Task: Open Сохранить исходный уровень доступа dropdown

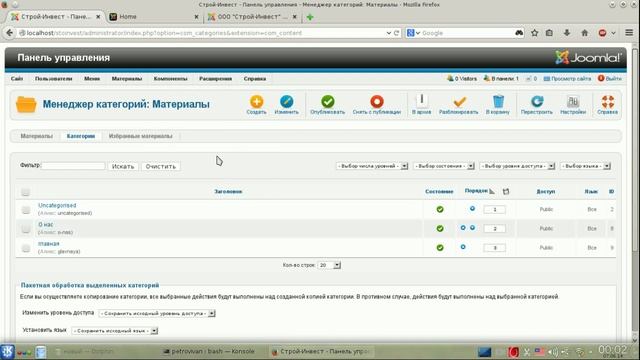Action: [157, 313]
